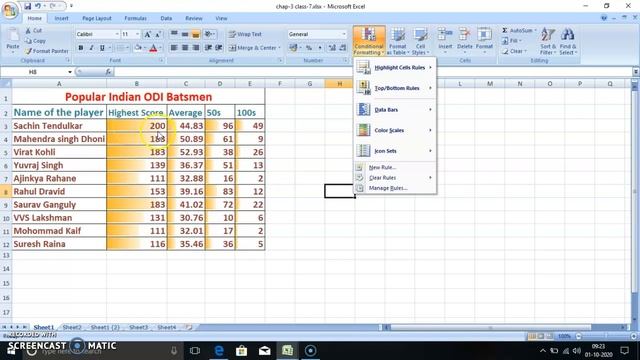
Task: Open Microsoft Edge from the taskbar
Action: point(218,351)
